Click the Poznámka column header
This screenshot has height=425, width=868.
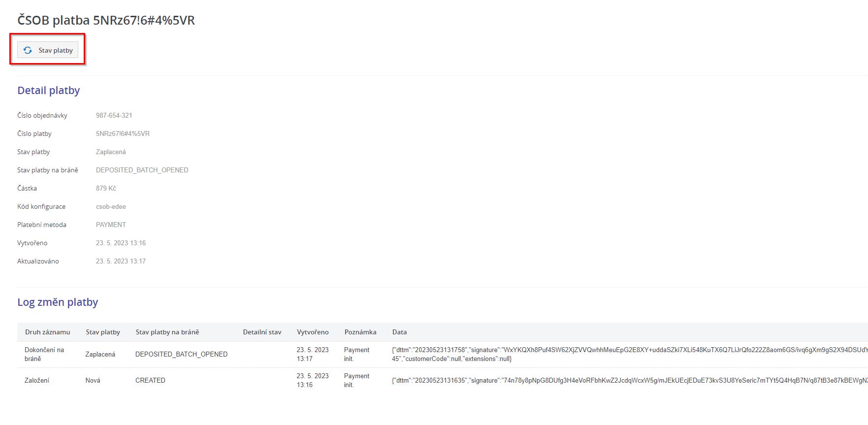360,332
